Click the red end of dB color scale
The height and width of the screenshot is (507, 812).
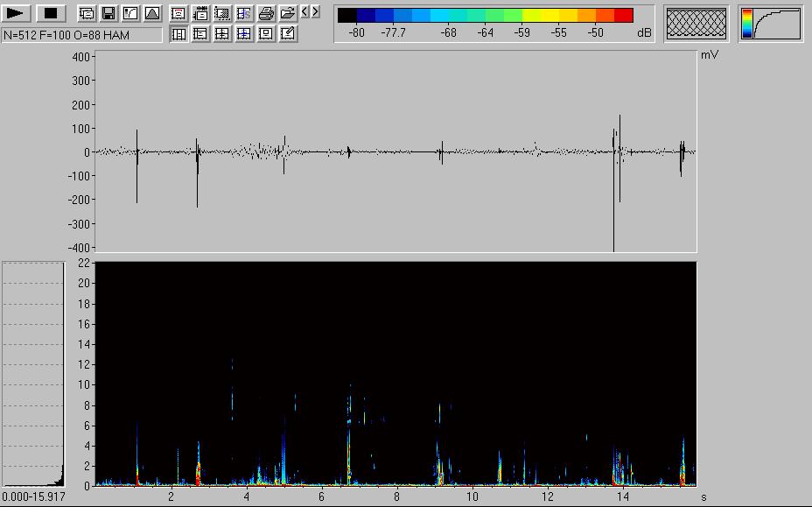coord(623,16)
